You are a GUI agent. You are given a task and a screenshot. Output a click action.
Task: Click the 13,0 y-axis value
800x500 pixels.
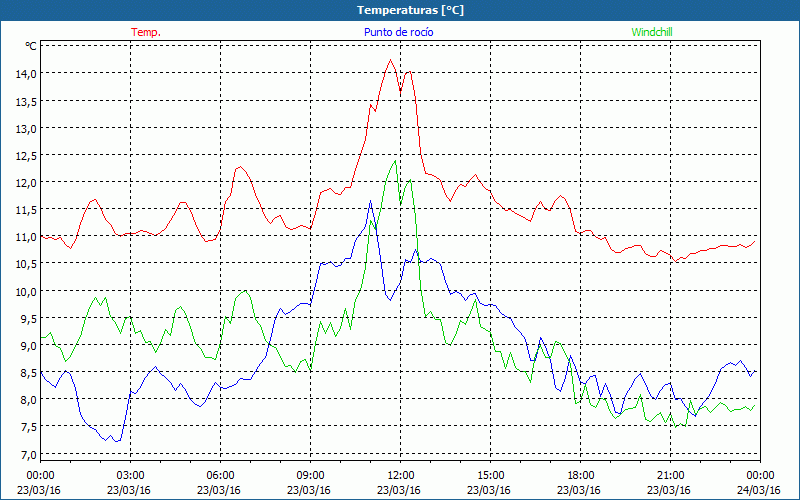click(26, 129)
